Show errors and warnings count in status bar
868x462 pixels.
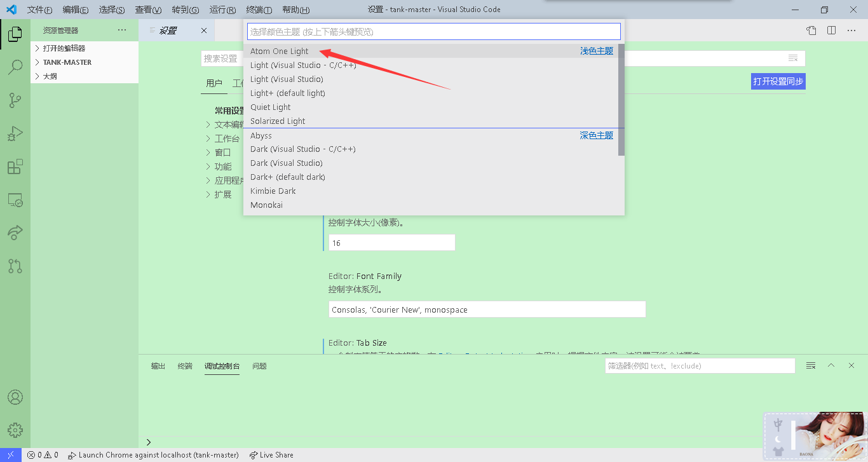pos(43,455)
